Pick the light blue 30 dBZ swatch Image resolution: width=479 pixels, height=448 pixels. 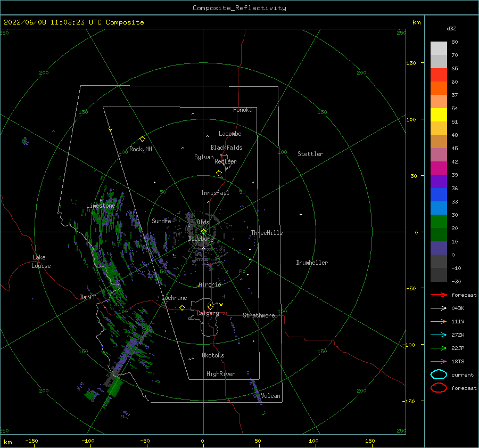pos(439,208)
